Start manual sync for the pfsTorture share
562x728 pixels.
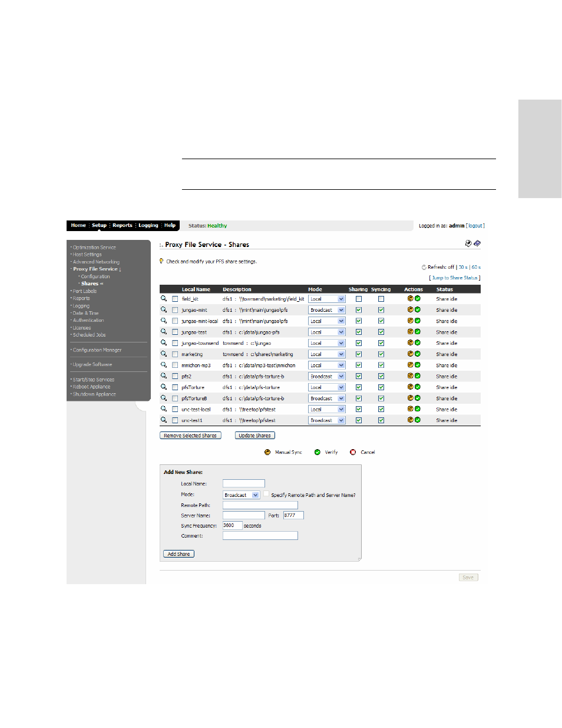pos(411,387)
